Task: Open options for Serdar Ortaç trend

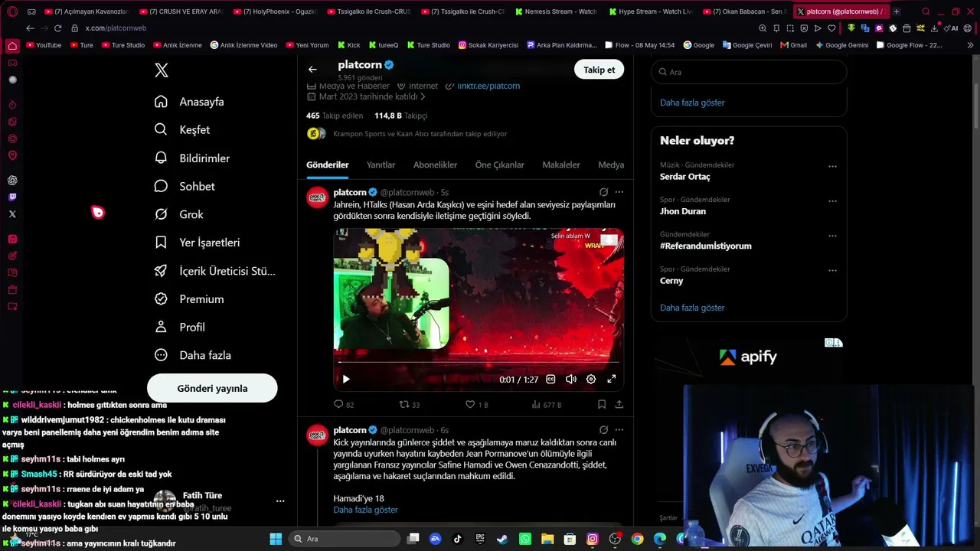Action: 832,167
